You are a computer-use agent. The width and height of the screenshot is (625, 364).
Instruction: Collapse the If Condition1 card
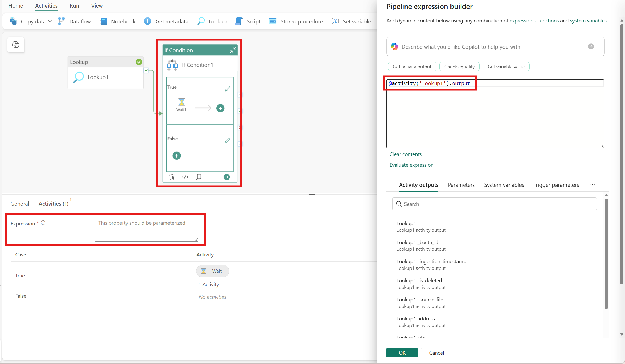pyautogui.click(x=233, y=50)
